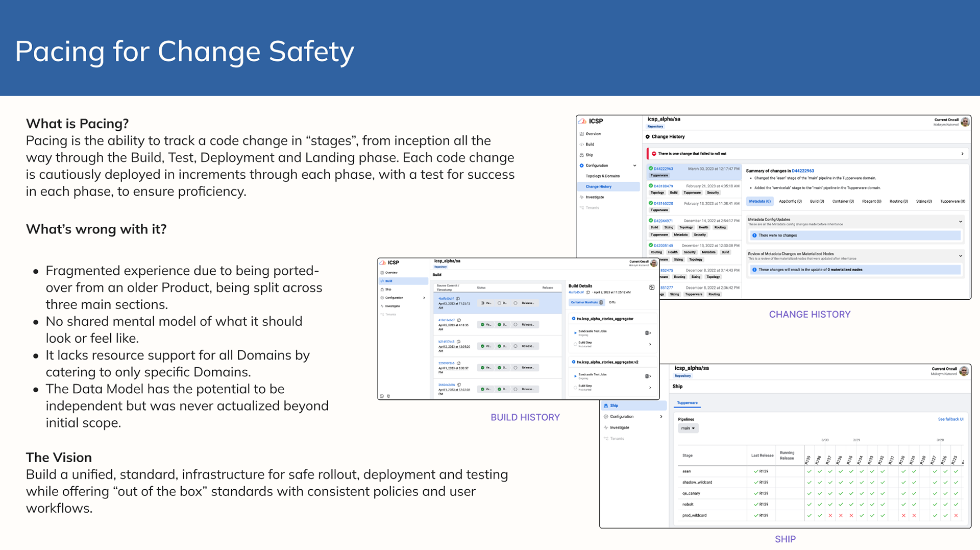Select radio for tw.icsp_alpha_stories_aggregator

coord(574,319)
